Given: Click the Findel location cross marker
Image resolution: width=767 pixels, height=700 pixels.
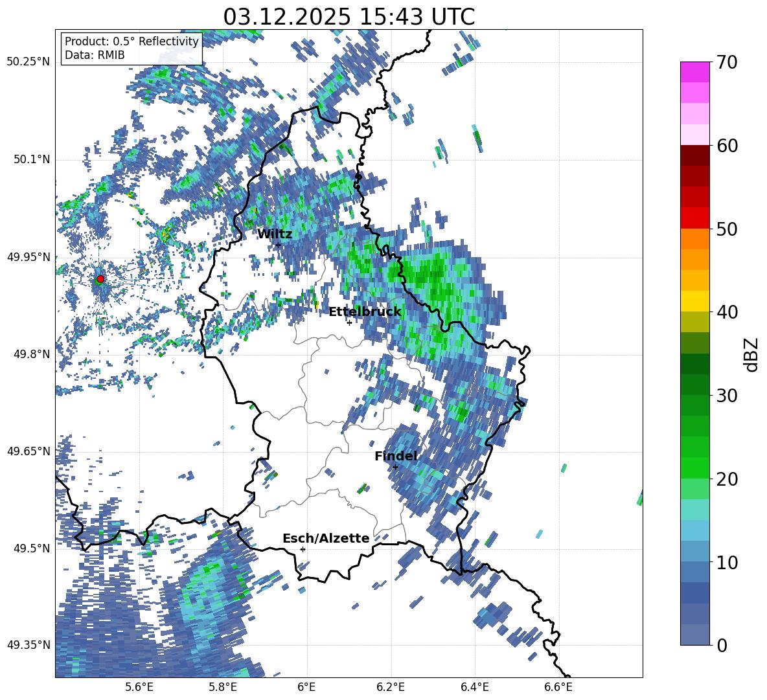Looking at the screenshot, I should 395,467.
